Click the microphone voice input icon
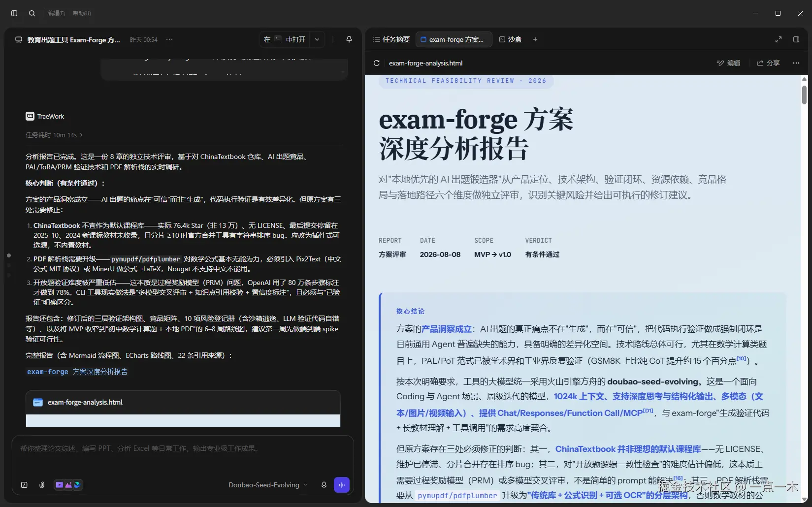Screen dimensions: 812x507 click(x=324, y=485)
